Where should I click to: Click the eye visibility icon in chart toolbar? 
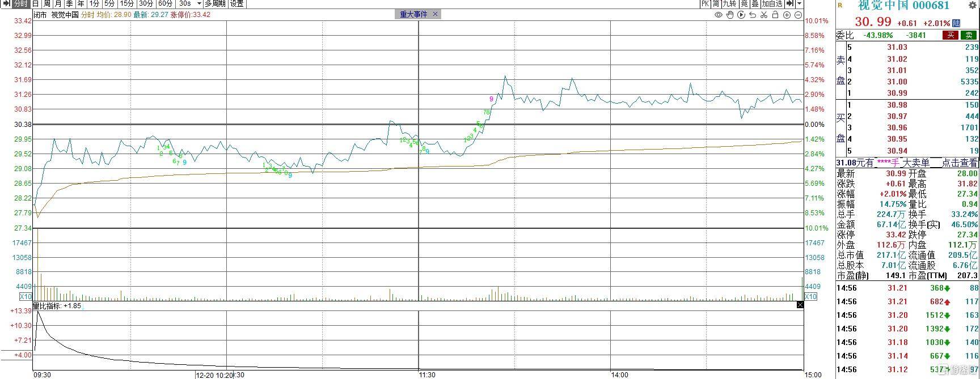(x=718, y=15)
